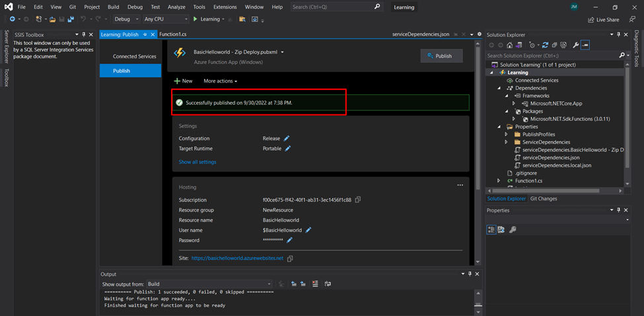644x316 pixels.
Task: Edit Password with the pencil icon
Action: click(x=289, y=240)
